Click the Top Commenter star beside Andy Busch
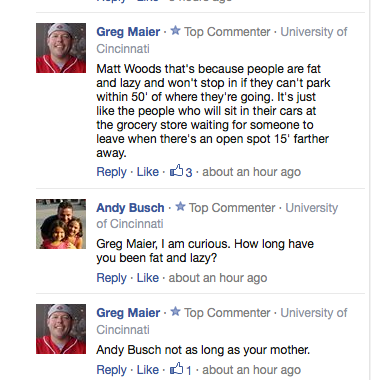Viewport: 371px width, 380px height. pyautogui.click(x=180, y=207)
